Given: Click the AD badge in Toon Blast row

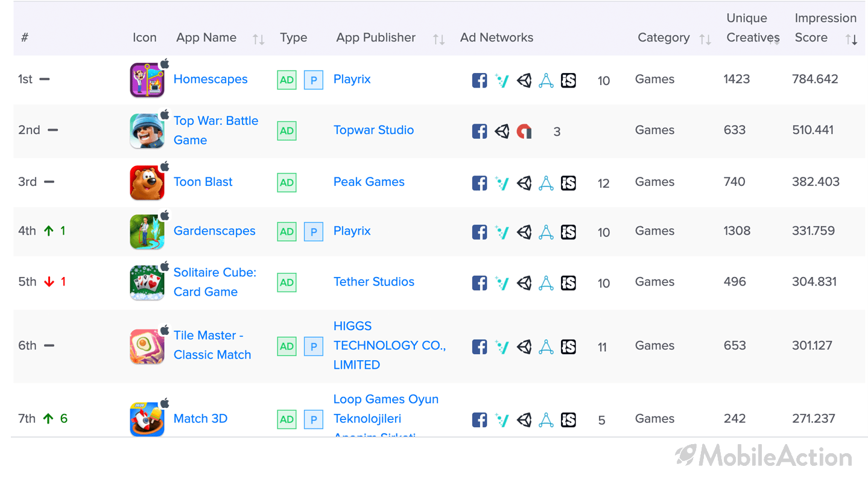Looking at the screenshot, I should point(287,182).
